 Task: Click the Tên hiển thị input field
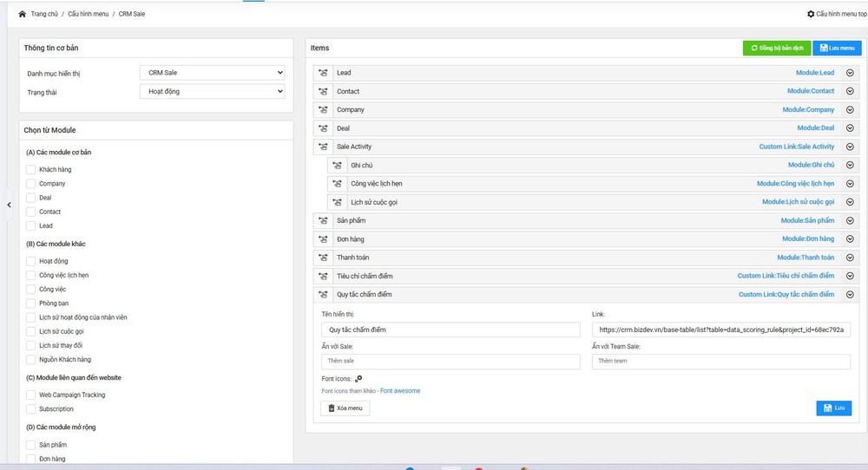(450, 330)
